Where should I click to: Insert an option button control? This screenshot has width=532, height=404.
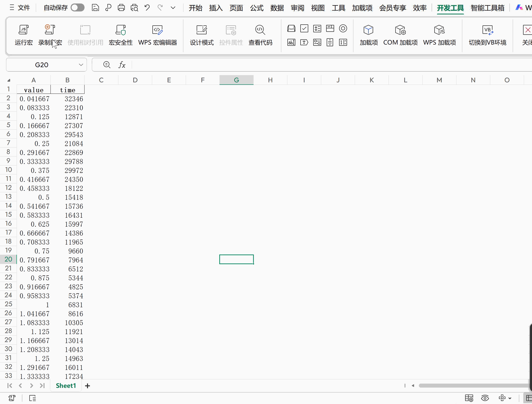click(343, 29)
